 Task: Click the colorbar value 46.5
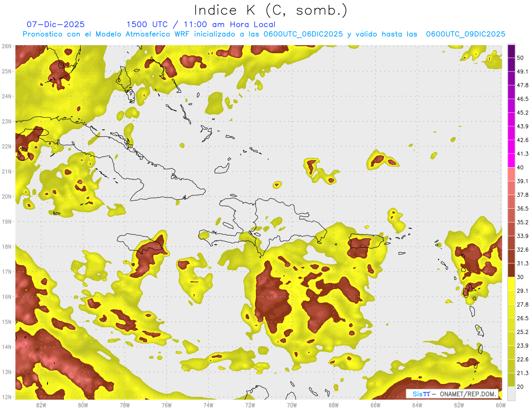coord(523,98)
